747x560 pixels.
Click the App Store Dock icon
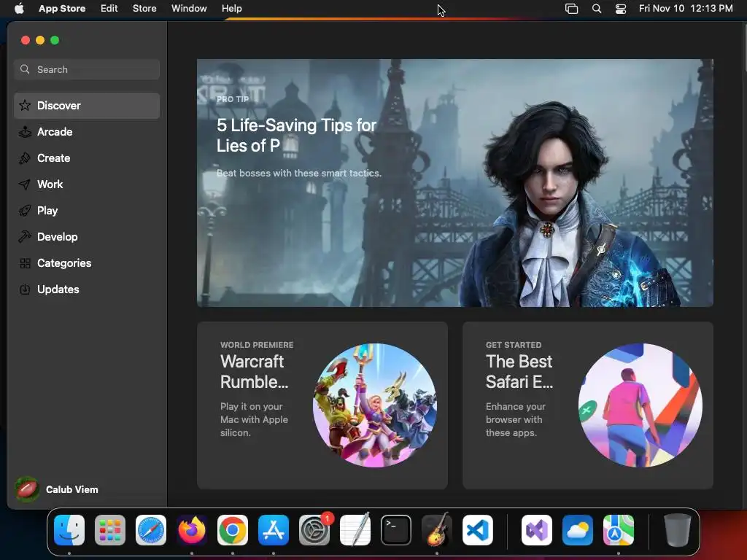tap(274, 530)
